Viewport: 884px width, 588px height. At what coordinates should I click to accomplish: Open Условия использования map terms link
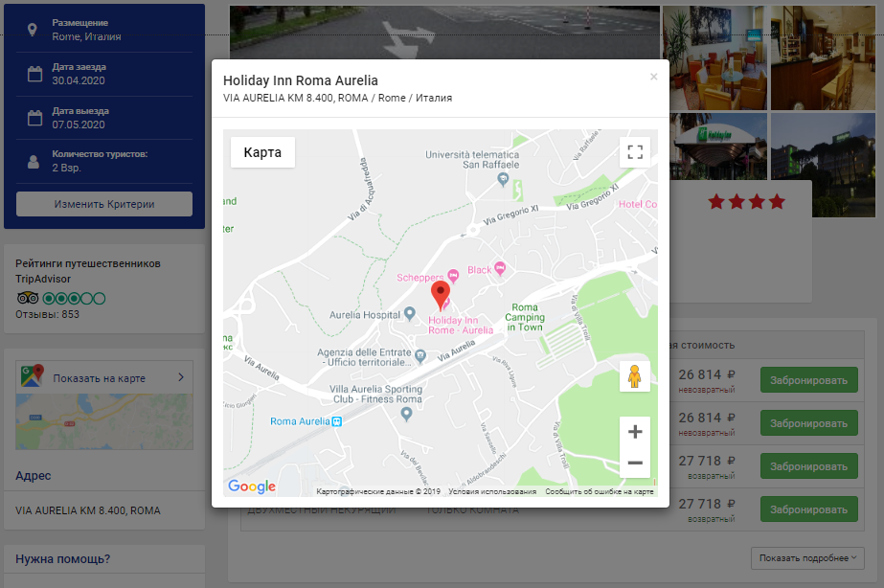point(492,491)
